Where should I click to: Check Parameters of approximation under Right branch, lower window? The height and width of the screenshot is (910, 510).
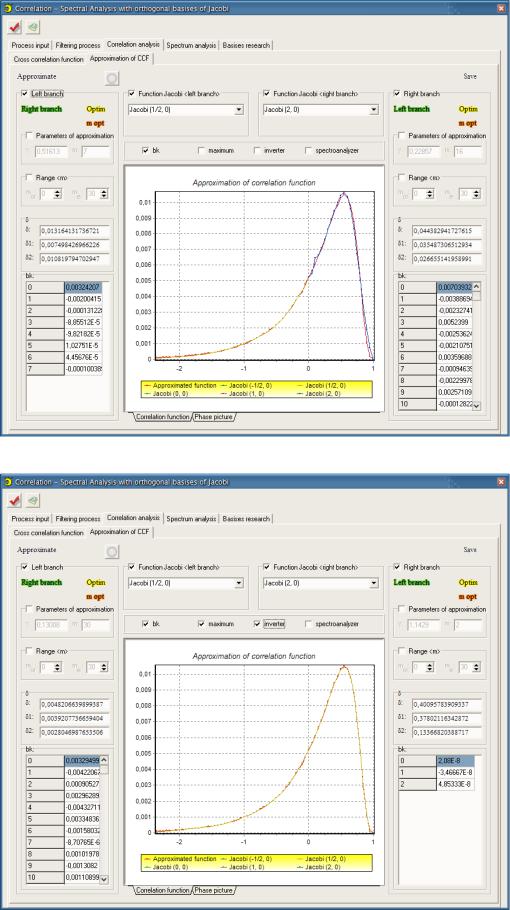tap(402, 609)
